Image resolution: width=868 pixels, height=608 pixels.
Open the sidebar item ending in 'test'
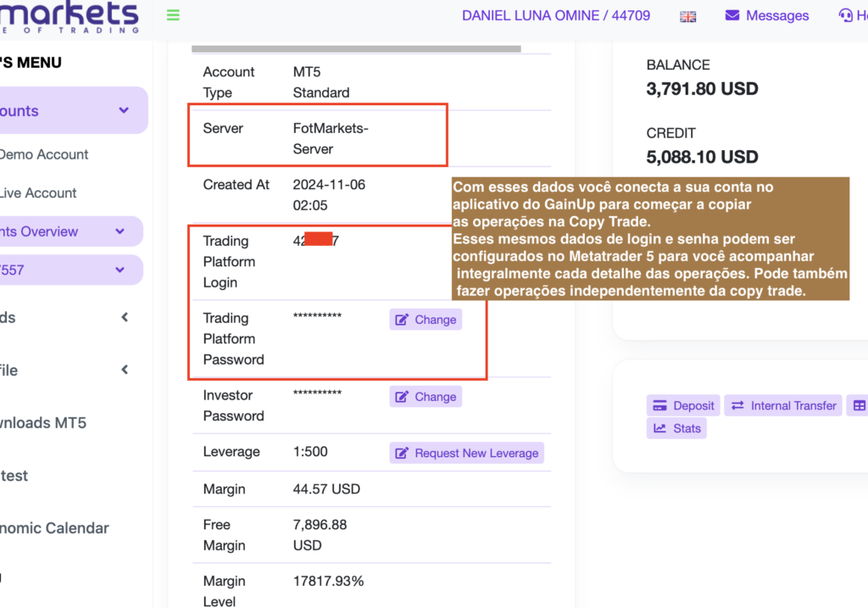pos(14,476)
